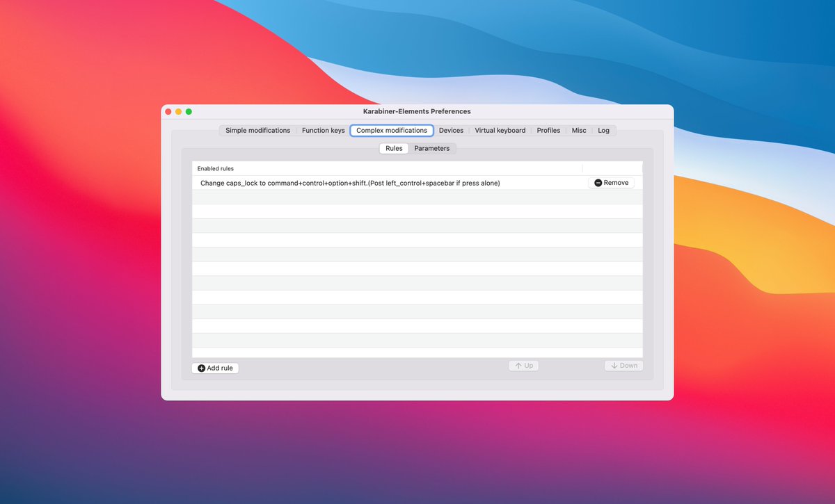Click the up-arrow icon on Up button
The height and width of the screenshot is (504, 835).
coord(518,365)
